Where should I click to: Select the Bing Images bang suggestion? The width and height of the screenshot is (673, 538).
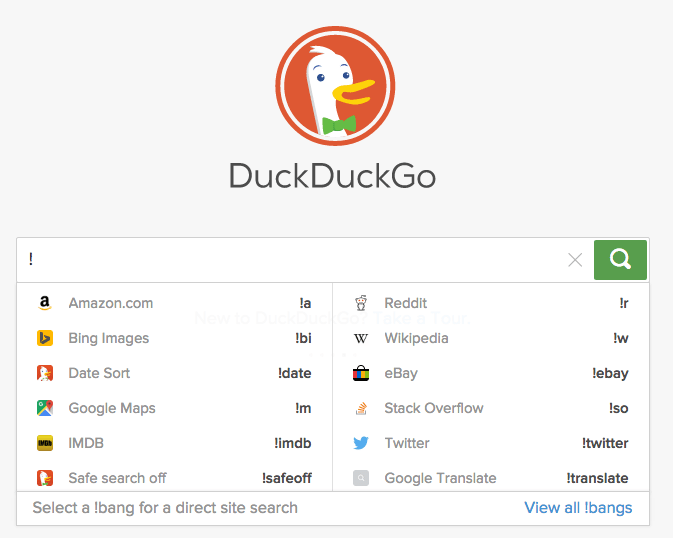coord(175,338)
